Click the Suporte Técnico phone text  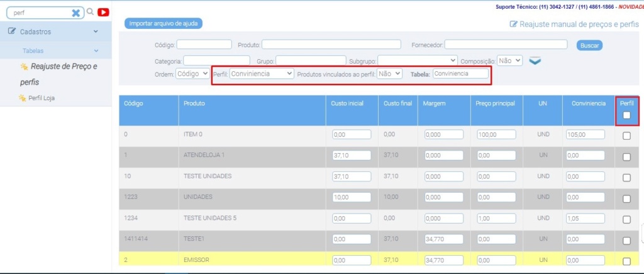[555, 7]
